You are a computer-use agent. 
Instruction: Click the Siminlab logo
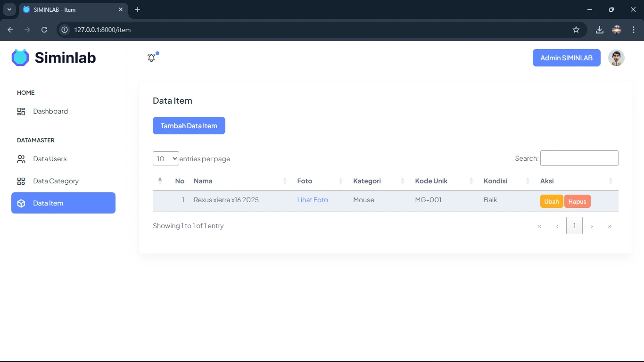pyautogui.click(x=54, y=58)
